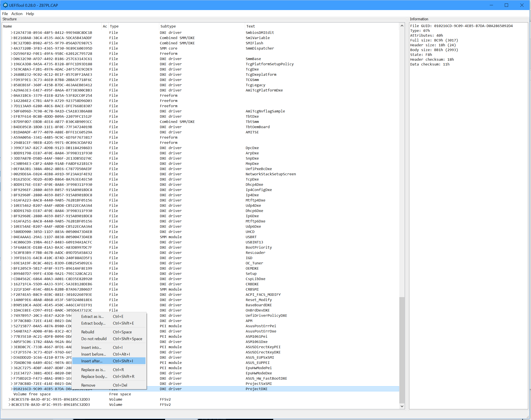This screenshot has width=531, height=420.
Task: Select the ResLoader driver row
Action: click(201, 253)
